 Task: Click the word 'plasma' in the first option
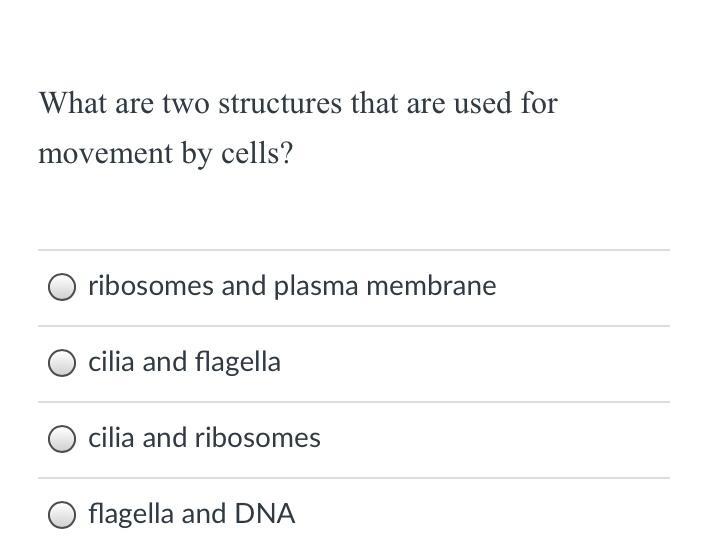316,287
